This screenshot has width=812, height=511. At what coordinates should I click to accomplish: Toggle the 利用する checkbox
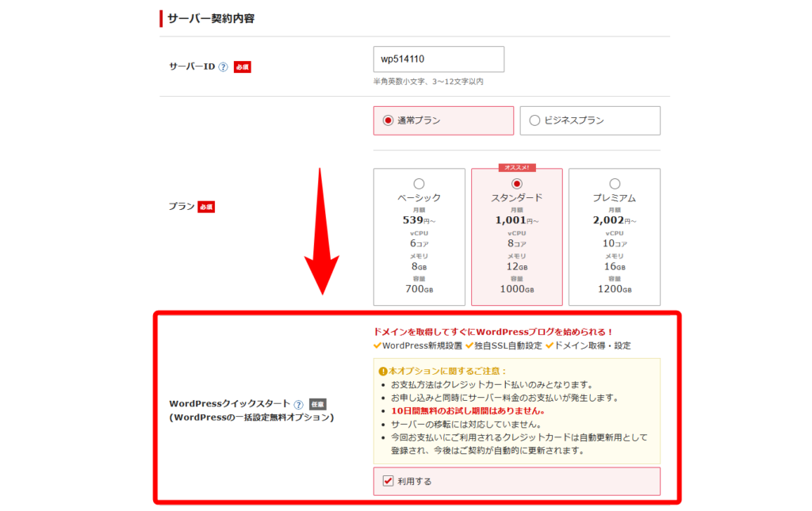pos(388,481)
